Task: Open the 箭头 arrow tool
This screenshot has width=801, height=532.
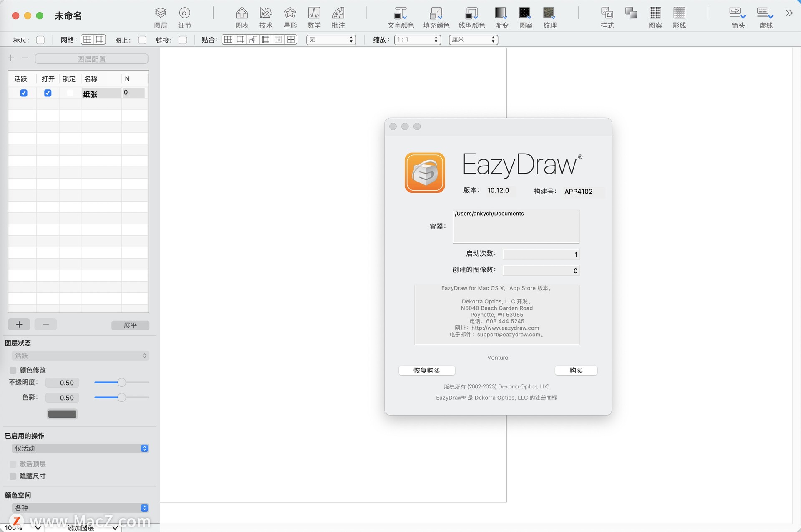Action: click(738, 18)
